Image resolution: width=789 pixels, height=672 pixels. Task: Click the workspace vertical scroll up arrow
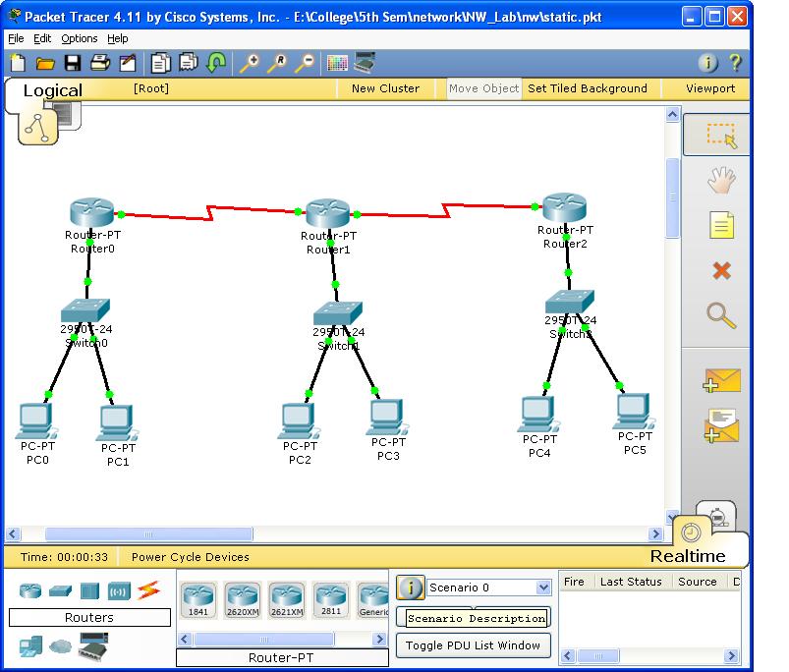673,115
